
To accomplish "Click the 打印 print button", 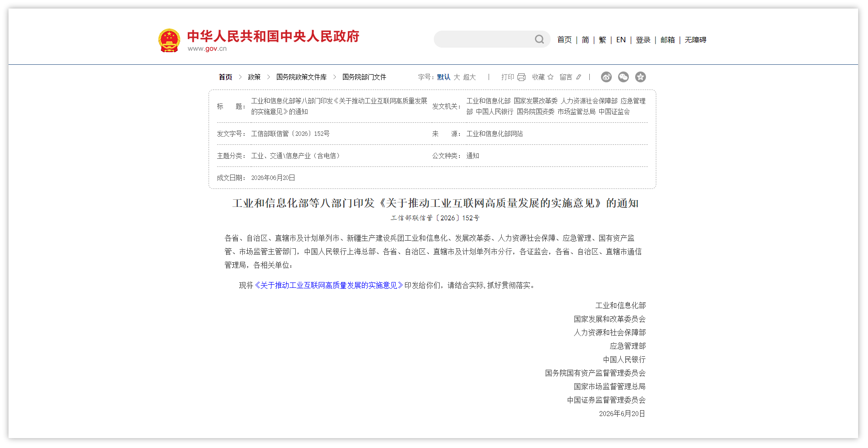I will point(507,77).
